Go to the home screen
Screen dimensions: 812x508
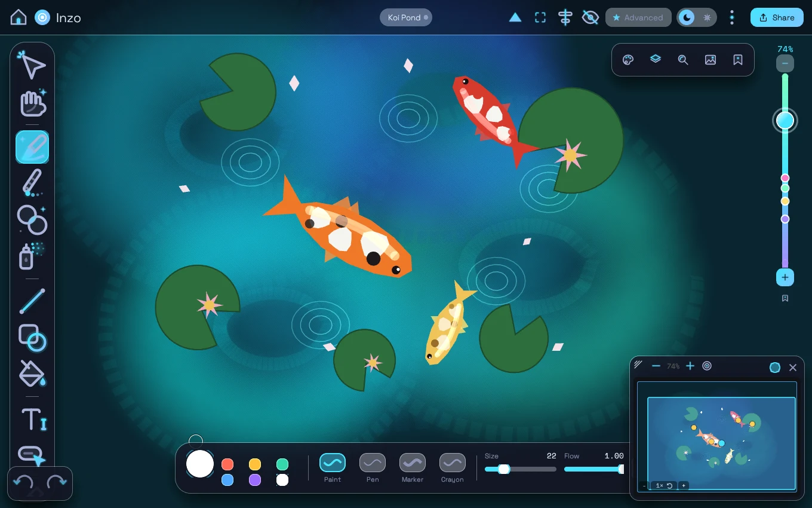19,17
